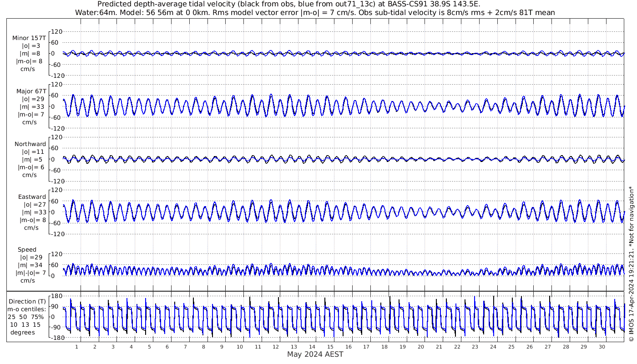This screenshot has width=637, height=364.
Task: Click day '20' on the date axis
Action: 420,347
